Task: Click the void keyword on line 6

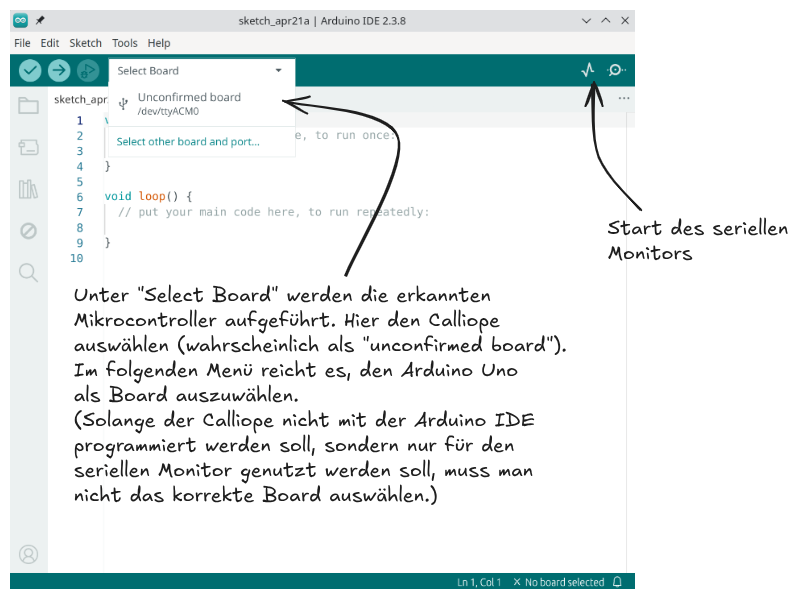Action: [x=118, y=196]
